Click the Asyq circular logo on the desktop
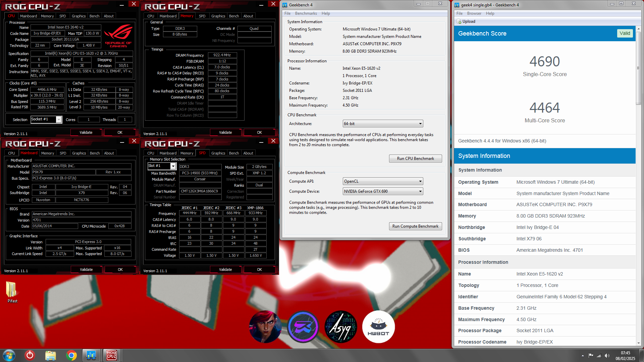The height and width of the screenshot is (362, 644). pos(341,327)
